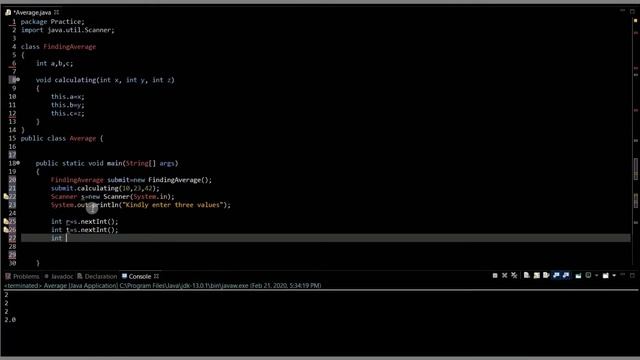Click the line number 30 in gutter

tap(12, 263)
